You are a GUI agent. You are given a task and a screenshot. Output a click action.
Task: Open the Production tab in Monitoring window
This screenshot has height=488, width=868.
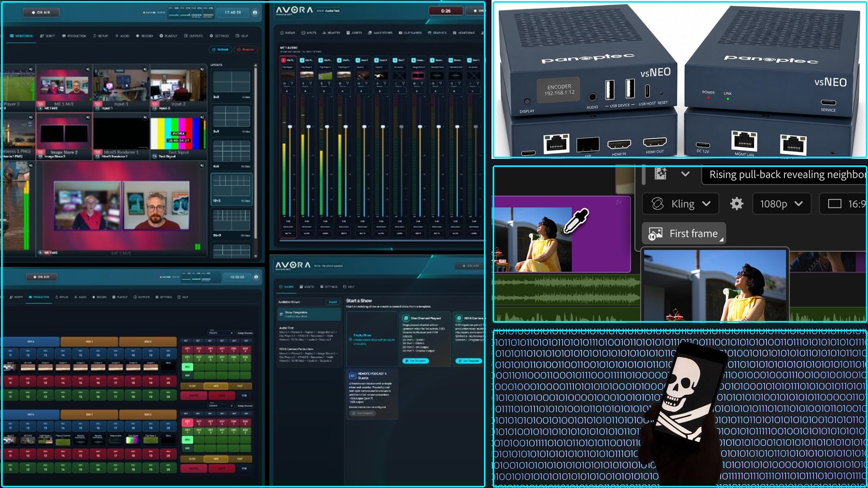click(x=74, y=36)
